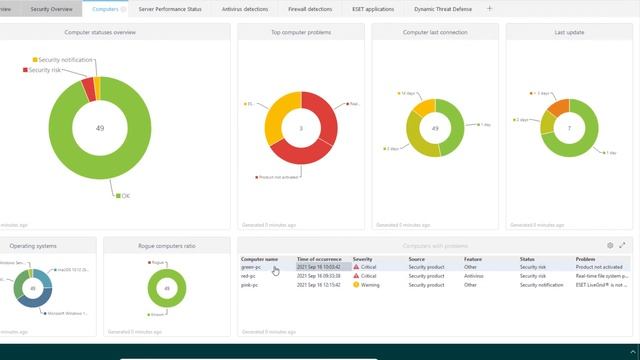
Task: Click Real-time file system problem cell
Action: pyautogui.click(x=602, y=276)
